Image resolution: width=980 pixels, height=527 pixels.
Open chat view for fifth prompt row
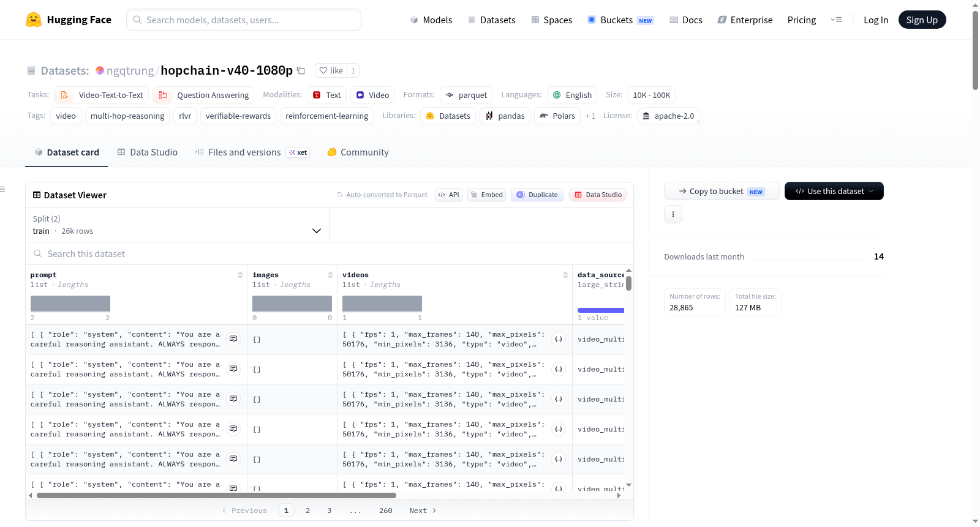click(233, 458)
